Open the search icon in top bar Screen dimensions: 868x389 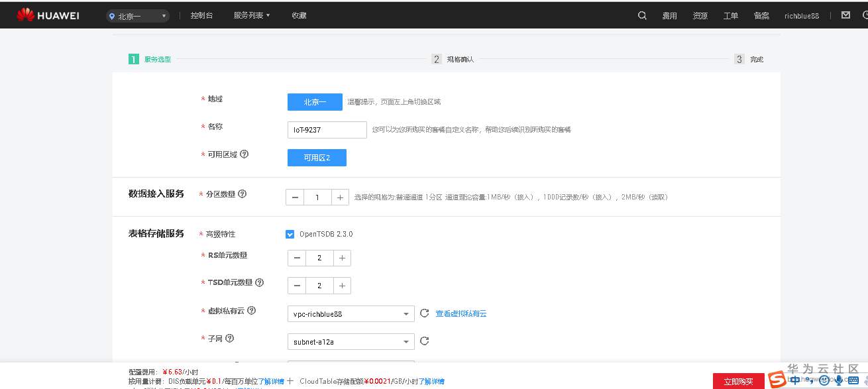641,15
